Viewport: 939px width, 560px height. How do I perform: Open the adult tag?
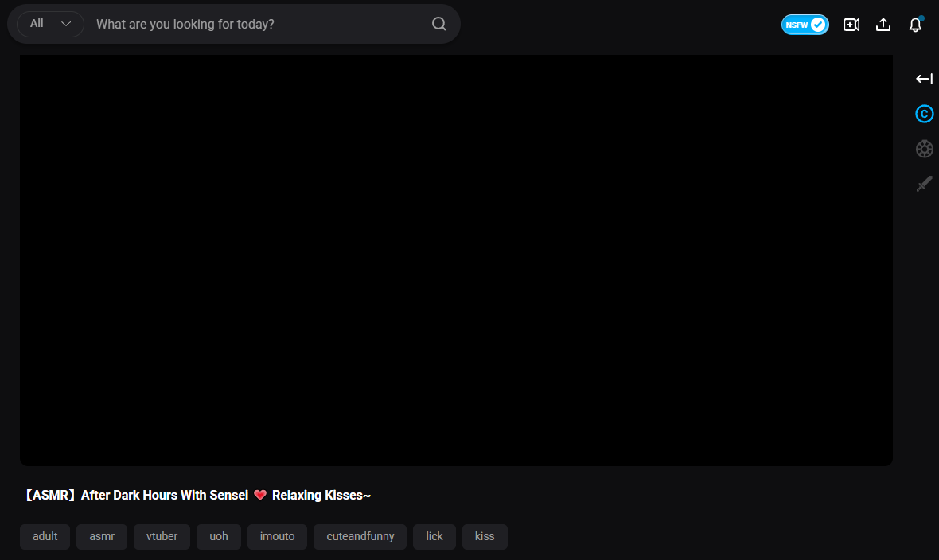(x=45, y=537)
